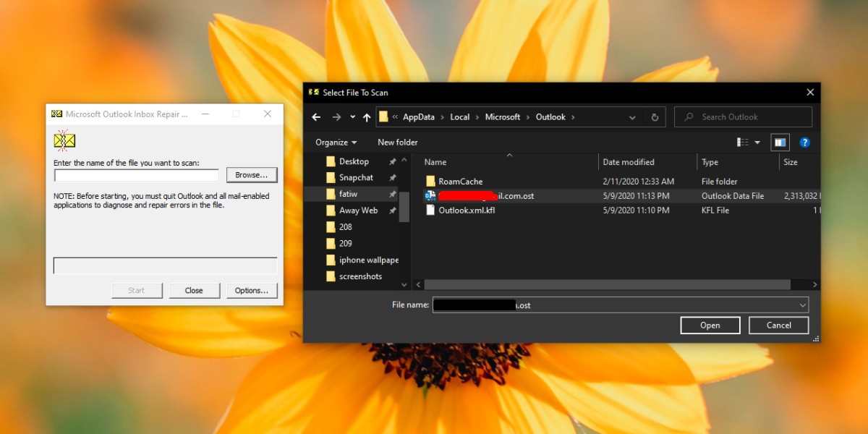This screenshot has height=434, width=868.
Task: Expand the address bar history dropdown
Action: coord(632,117)
